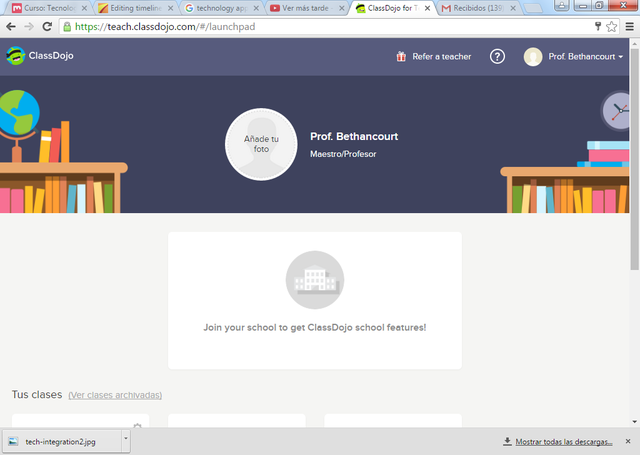Click Mostrar todas las descargas link
Screen dimensions: 640x455
point(564,442)
